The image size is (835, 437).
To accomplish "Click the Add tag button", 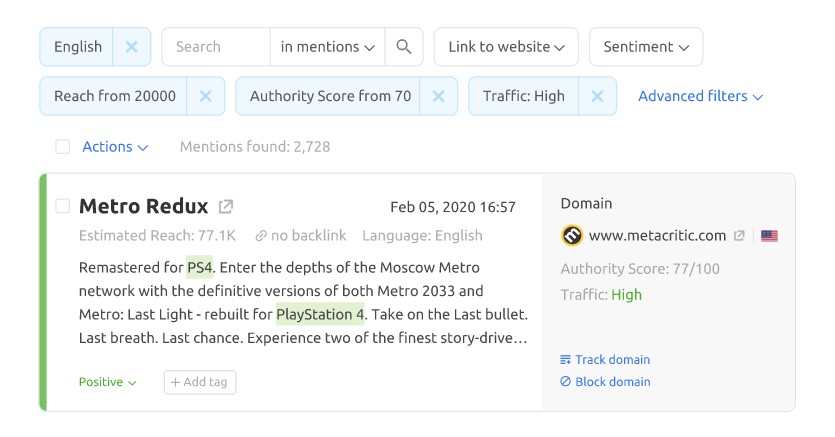I will (200, 382).
